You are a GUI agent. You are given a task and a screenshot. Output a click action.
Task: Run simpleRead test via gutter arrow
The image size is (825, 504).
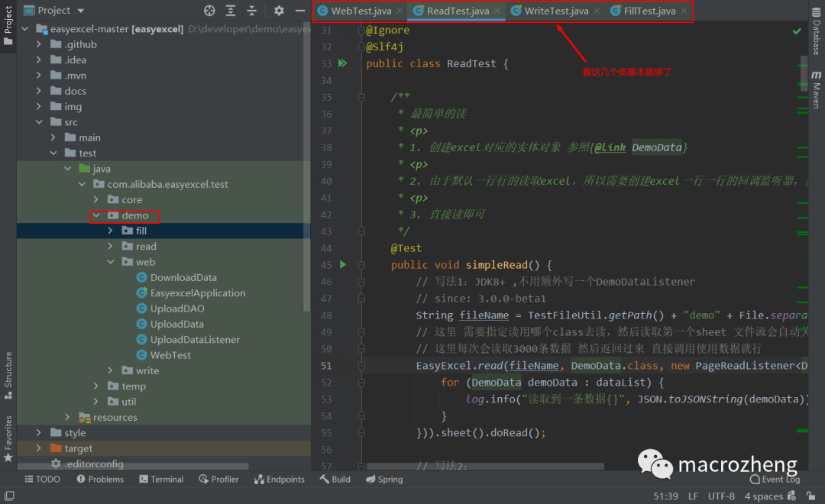343,265
